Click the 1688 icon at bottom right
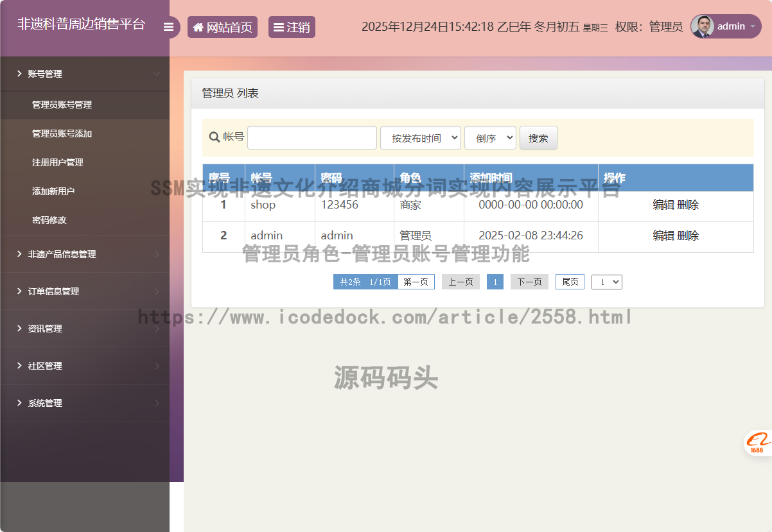 coord(758,443)
